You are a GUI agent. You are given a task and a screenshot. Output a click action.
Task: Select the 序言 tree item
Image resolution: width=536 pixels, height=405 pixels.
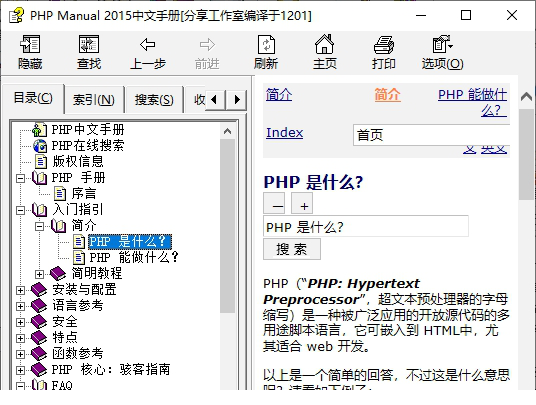[84, 194]
